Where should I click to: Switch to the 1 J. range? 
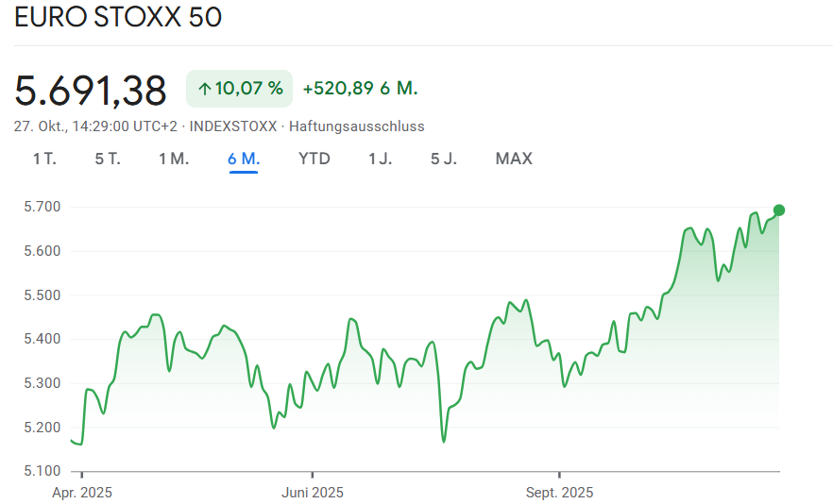381,159
